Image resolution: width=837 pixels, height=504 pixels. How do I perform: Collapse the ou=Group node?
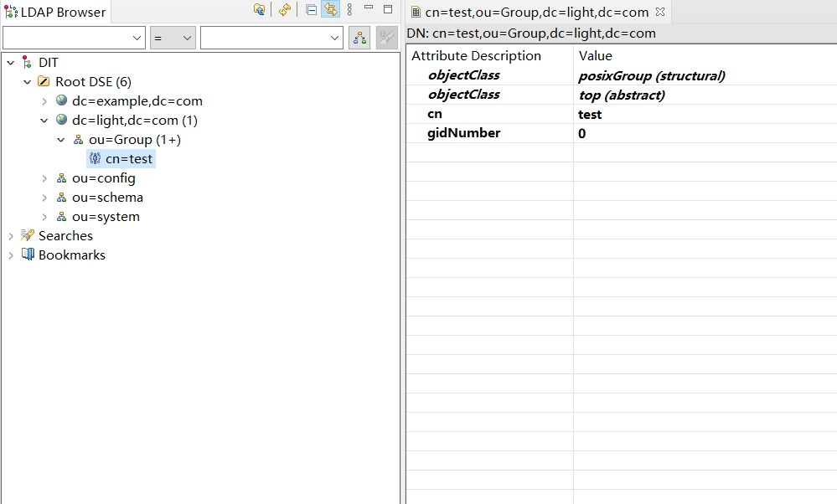click(61, 140)
